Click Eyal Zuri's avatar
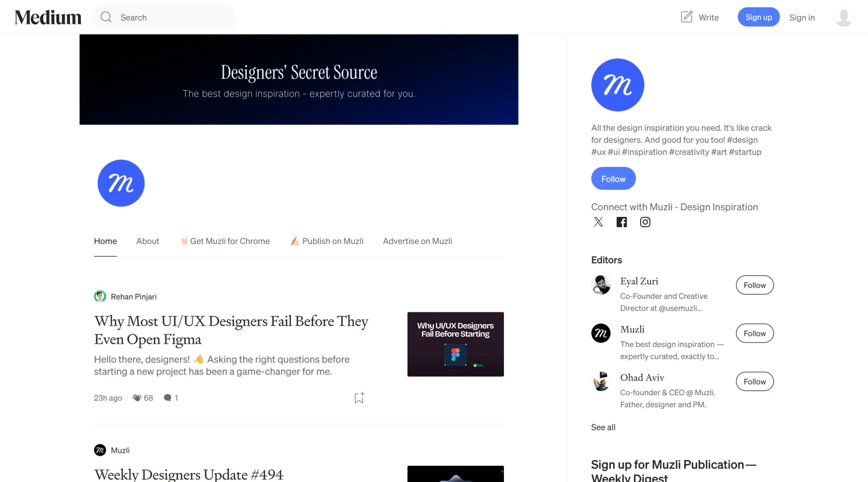868x482 pixels. [601, 285]
